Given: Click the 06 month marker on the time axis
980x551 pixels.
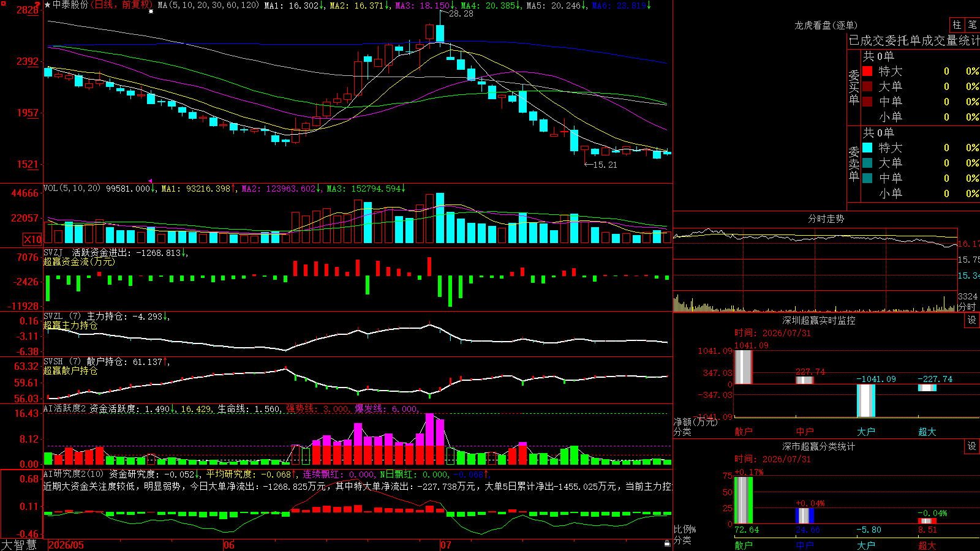Looking at the screenshot, I should [x=229, y=545].
